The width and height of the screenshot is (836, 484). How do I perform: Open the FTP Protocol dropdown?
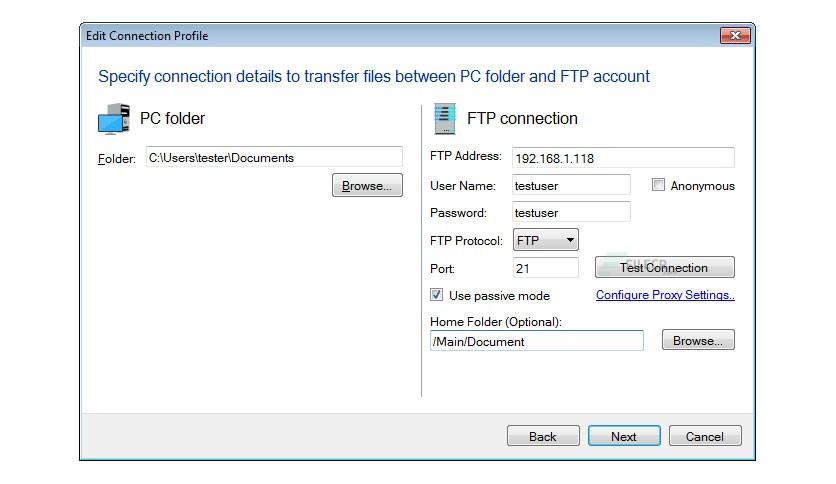pyautogui.click(x=545, y=240)
